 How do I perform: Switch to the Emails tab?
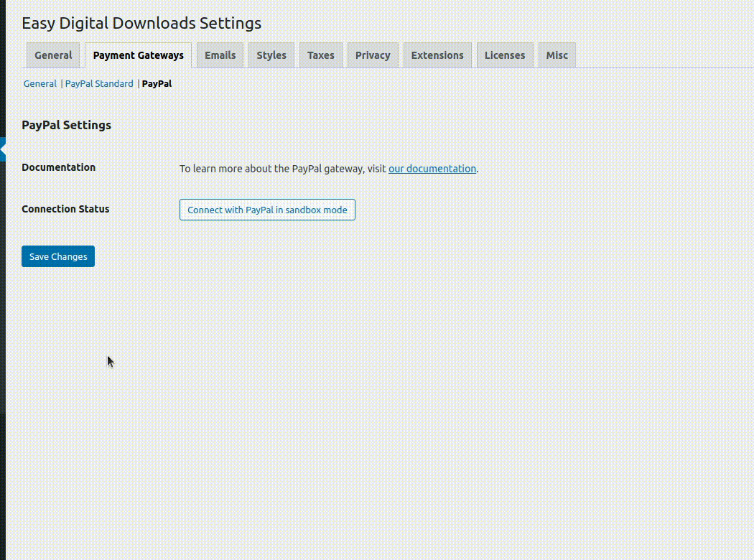coord(220,55)
